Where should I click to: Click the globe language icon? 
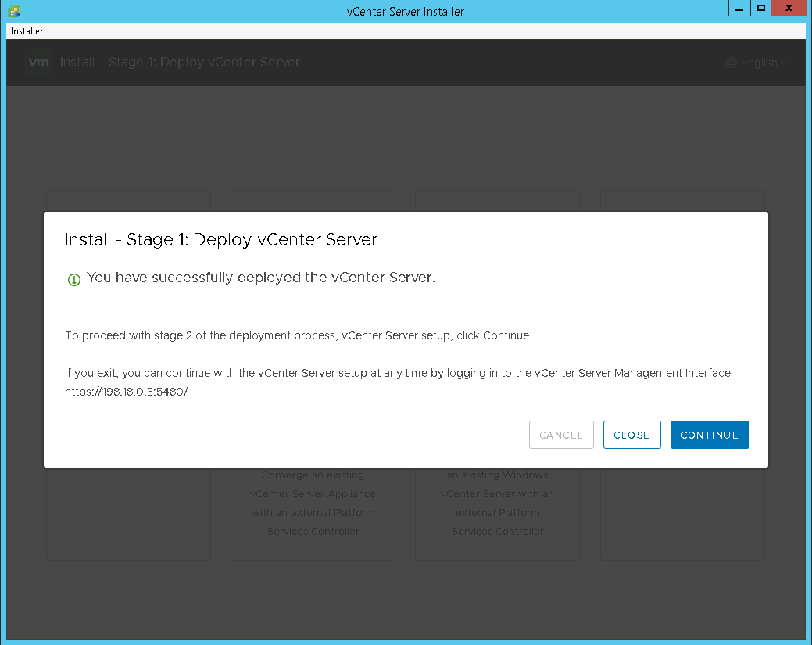click(x=732, y=63)
